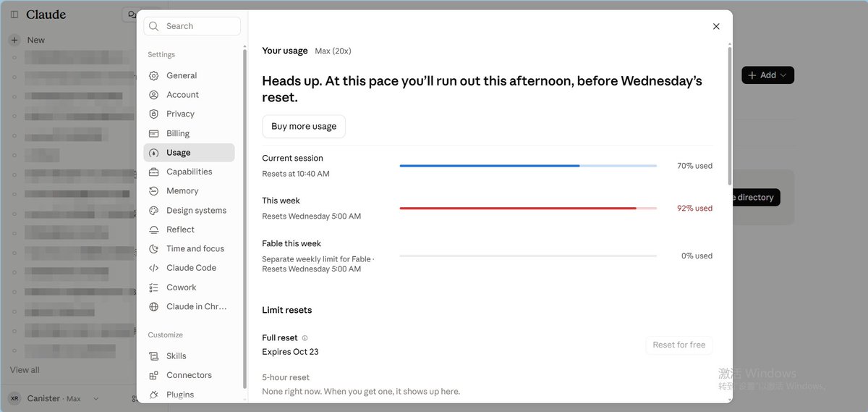Click the Fable this week usage bar
The height and width of the screenshot is (412, 868).
click(528, 256)
